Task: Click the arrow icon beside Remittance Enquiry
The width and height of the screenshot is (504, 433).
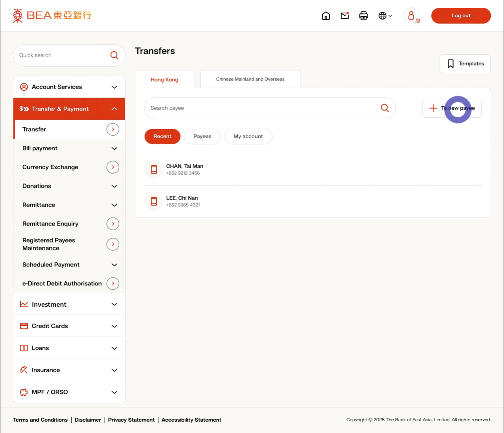Action: (x=113, y=224)
